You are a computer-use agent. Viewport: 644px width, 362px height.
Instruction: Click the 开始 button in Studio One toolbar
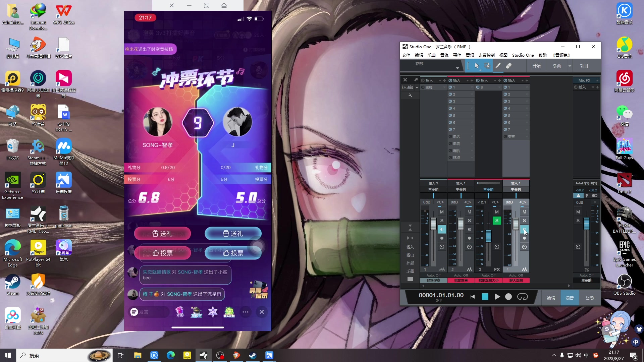click(x=537, y=66)
